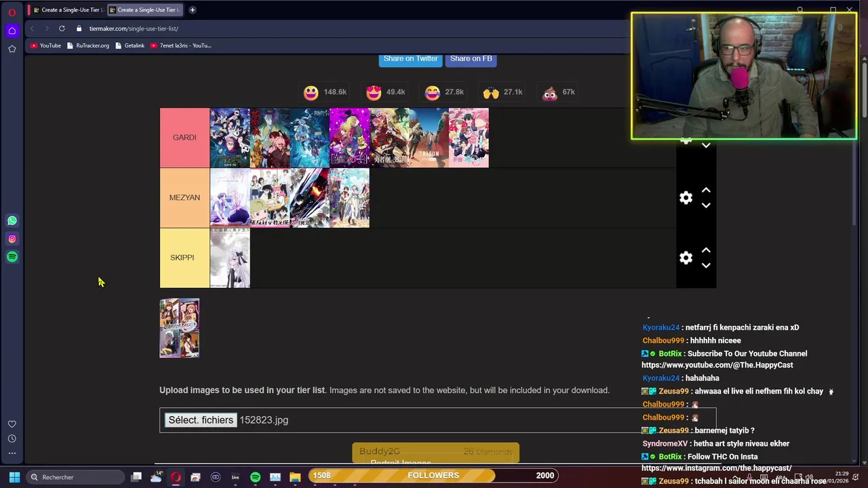Image resolution: width=868 pixels, height=488 pixels.
Task: Open the Windows Start menu
Action: pos(14,477)
